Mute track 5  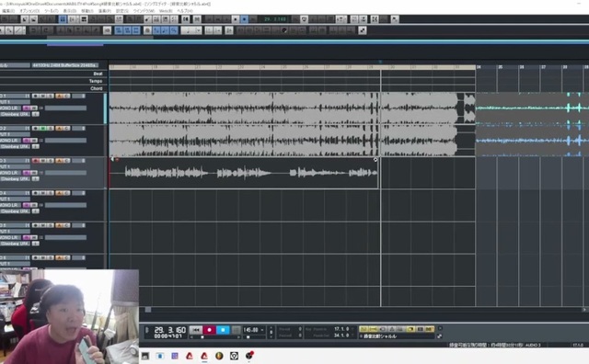[x=43, y=225]
